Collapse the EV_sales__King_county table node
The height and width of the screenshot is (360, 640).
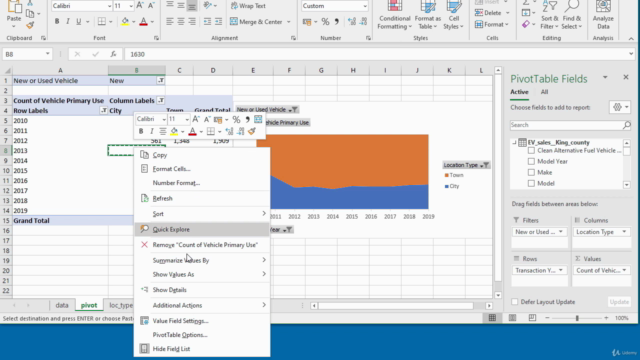click(x=514, y=142)
